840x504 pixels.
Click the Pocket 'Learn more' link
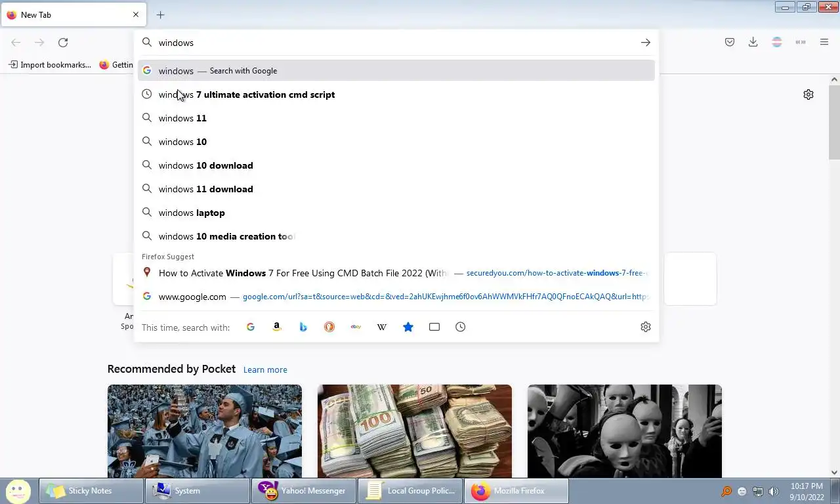[x=265, y=370]
